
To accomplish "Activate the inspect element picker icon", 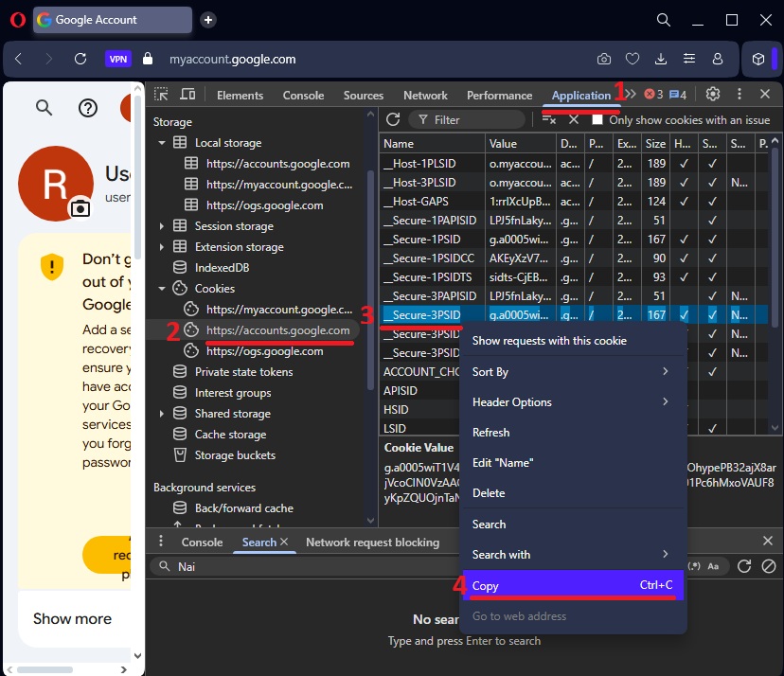I will click(162, 95).
